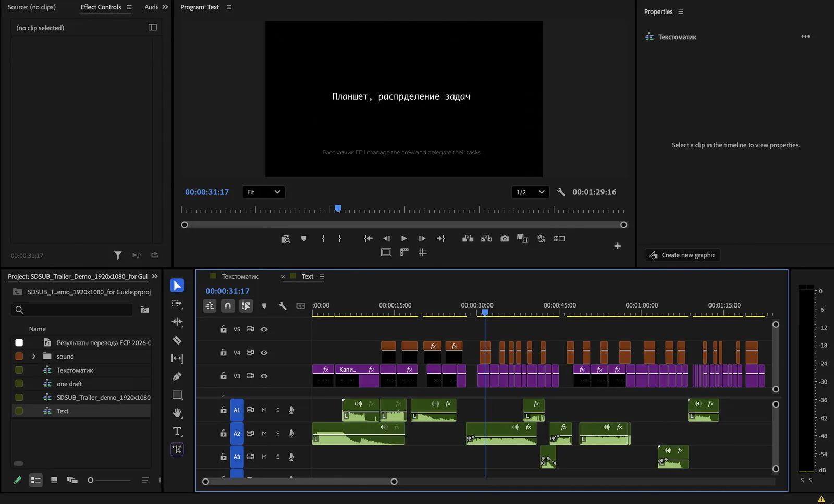Open Effect Controls panel menu
This screenshot has height=504, width=834.
(129, 7)
